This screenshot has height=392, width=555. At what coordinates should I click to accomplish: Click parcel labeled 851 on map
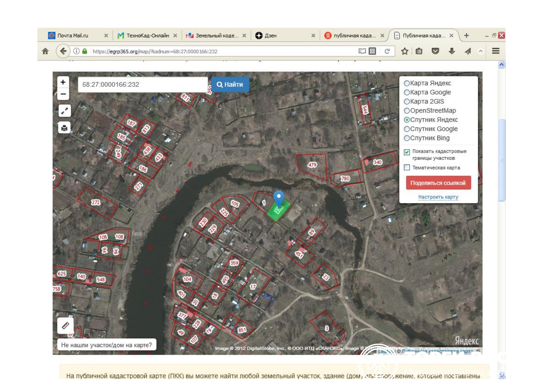[242, 330]
